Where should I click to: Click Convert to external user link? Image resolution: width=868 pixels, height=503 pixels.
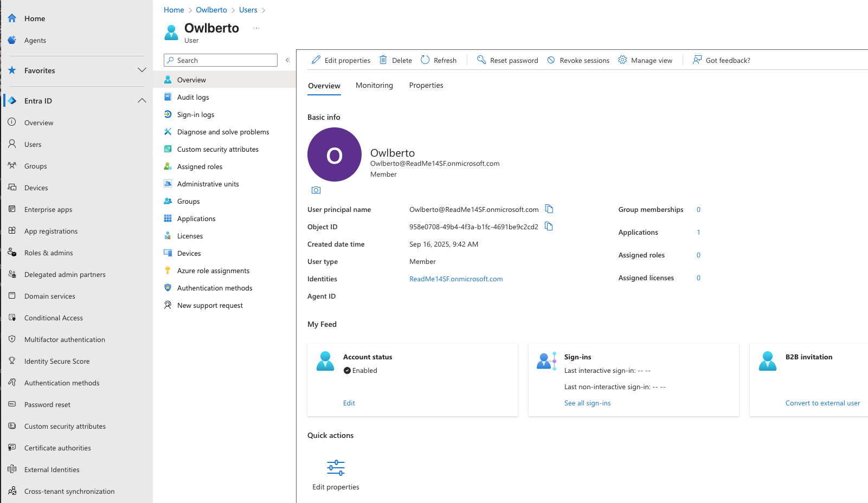pyautogui.click(x=822, y=403)
